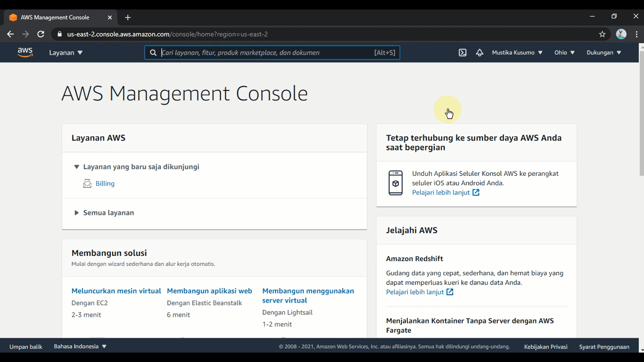This screenshot has height=362, width=644.
Task: Click the page vertical scrollbar thumb
Action: pyautogui.click(x=641, y=113)
